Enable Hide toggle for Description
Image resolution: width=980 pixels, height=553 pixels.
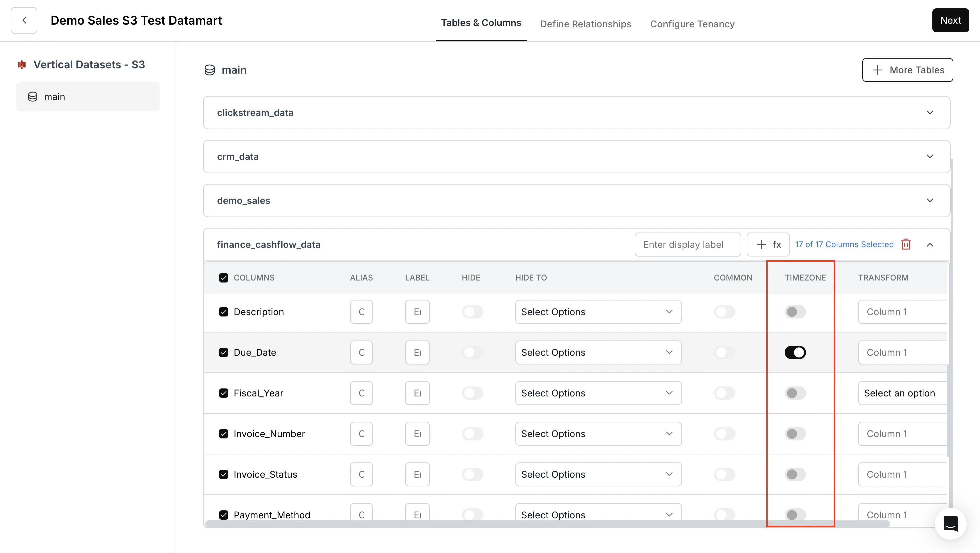click(x=473, y=312)
